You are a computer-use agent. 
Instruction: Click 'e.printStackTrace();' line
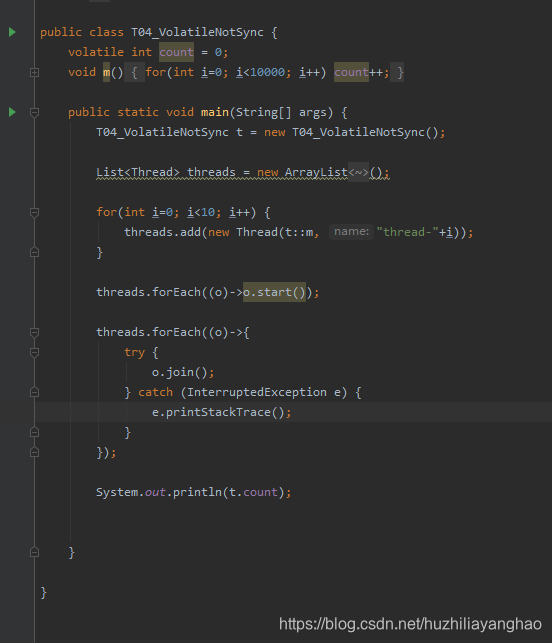pos(222,412)
